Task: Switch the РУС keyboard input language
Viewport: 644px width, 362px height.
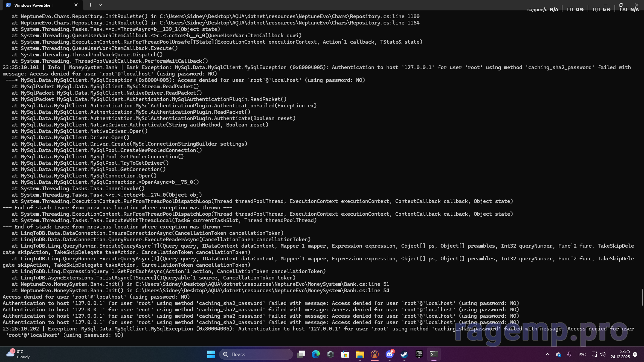Action: pyautogui.click(x=582, y=354)
